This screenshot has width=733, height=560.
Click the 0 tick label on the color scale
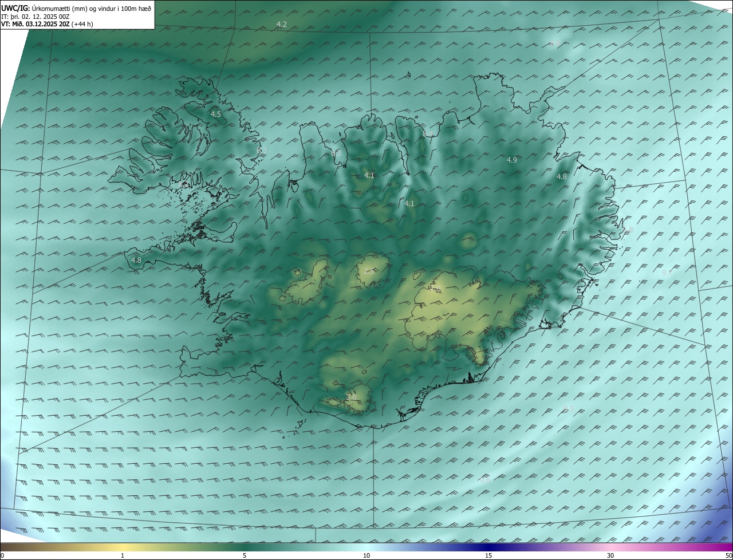click(2, 555)
